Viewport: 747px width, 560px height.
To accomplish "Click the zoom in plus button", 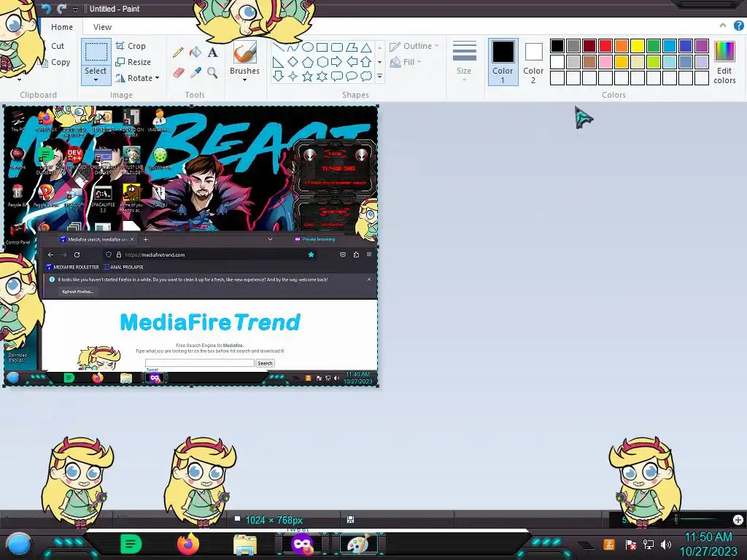I will 738,519.
